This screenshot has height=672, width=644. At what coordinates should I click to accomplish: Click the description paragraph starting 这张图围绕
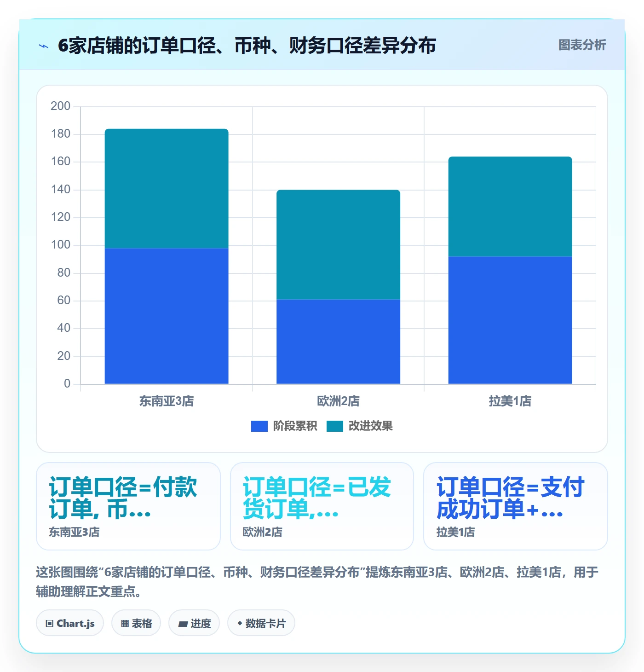[317, 582]
